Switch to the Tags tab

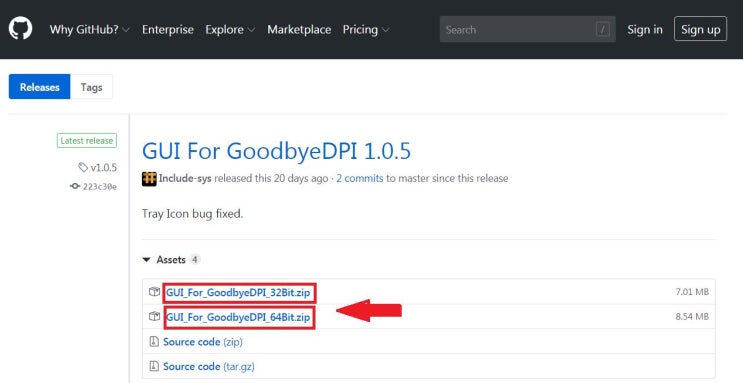point(91,87)
